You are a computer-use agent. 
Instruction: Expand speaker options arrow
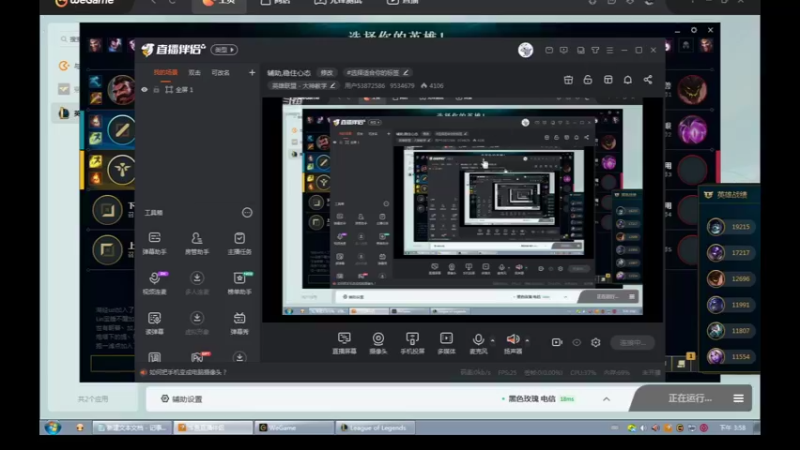tap(527, 340)
